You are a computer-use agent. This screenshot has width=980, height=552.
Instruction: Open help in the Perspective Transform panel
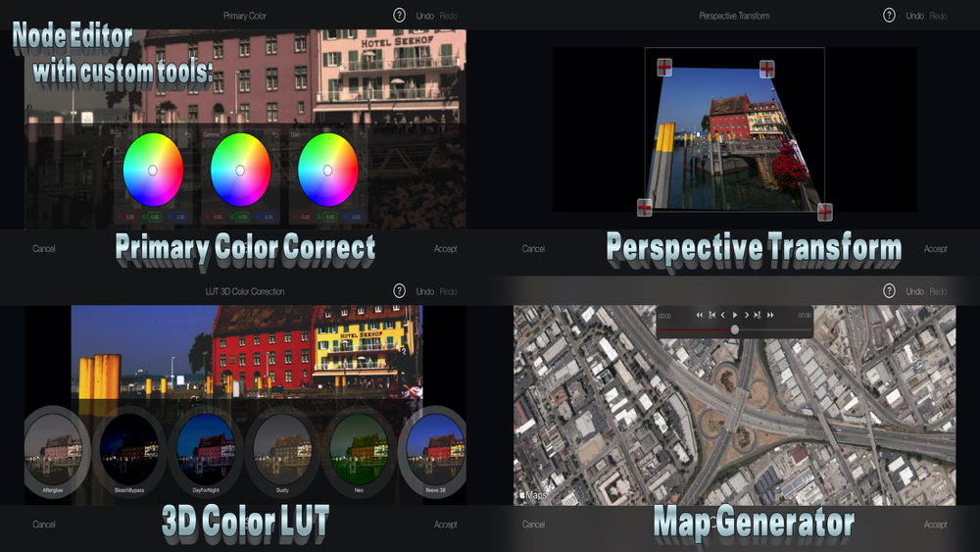889,16
